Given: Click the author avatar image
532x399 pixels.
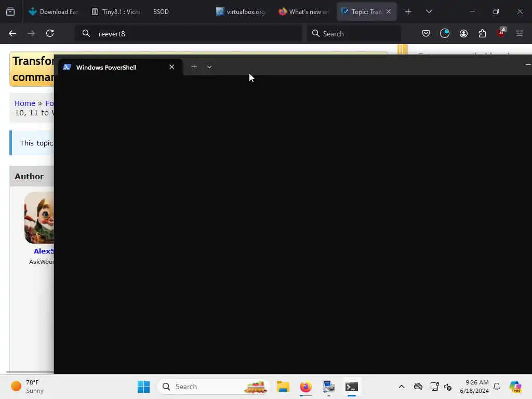Looking at the screenshot, I should 39,218.
